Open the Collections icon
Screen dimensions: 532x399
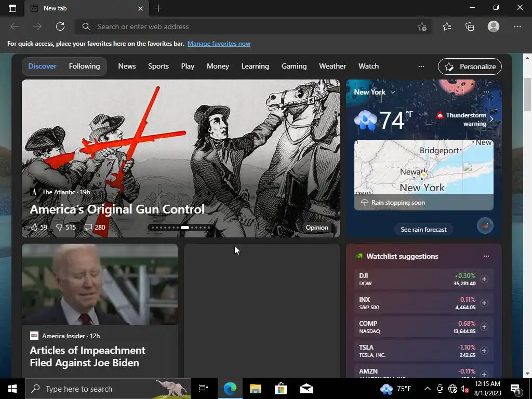click(x=470, y=26)
